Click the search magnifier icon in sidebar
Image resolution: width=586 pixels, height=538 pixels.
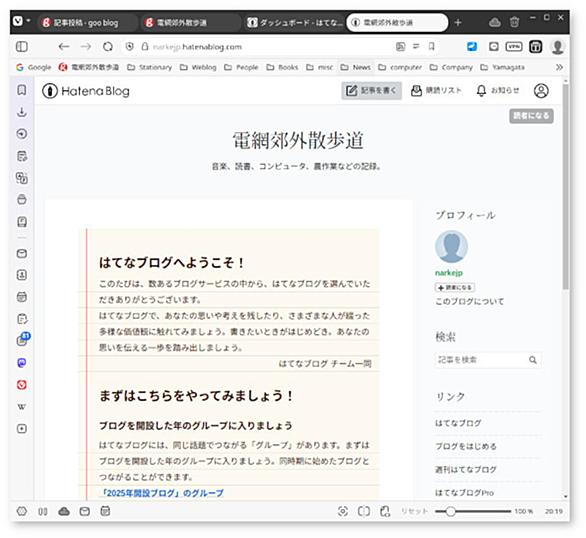point(533,360)
